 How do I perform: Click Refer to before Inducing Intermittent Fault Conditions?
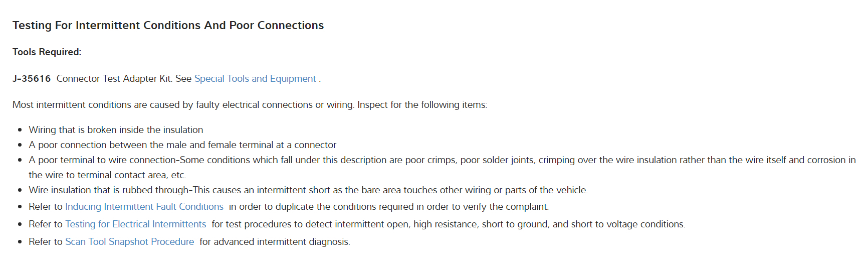(x=45, y=207)
